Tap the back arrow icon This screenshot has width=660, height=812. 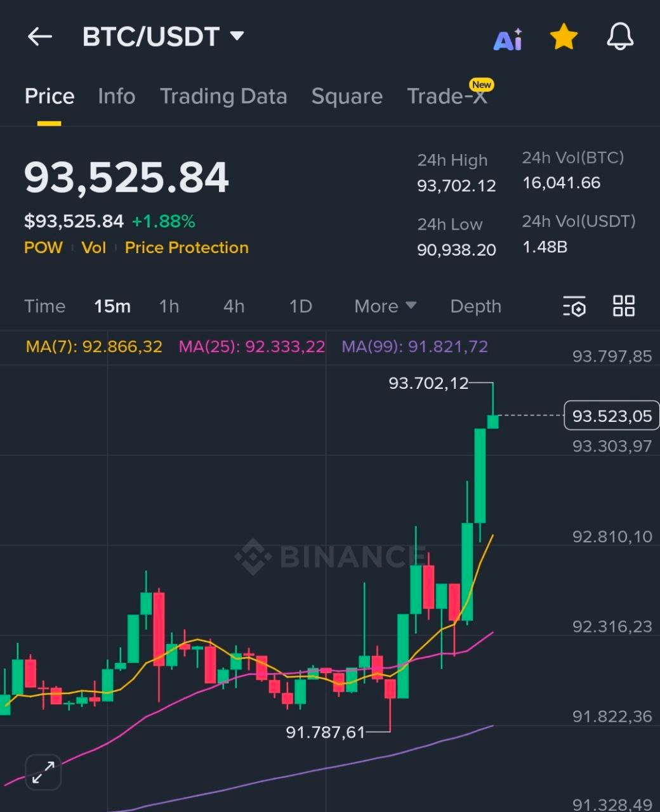[x=39, y=37]
